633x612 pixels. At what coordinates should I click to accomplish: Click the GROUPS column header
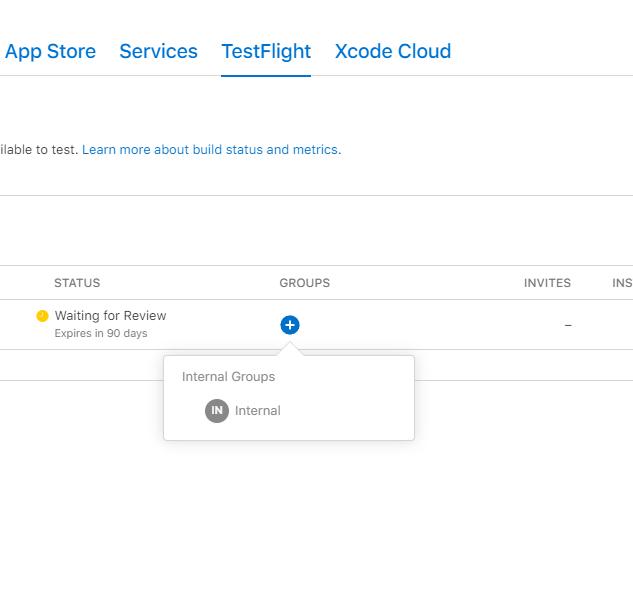[304, 283]
